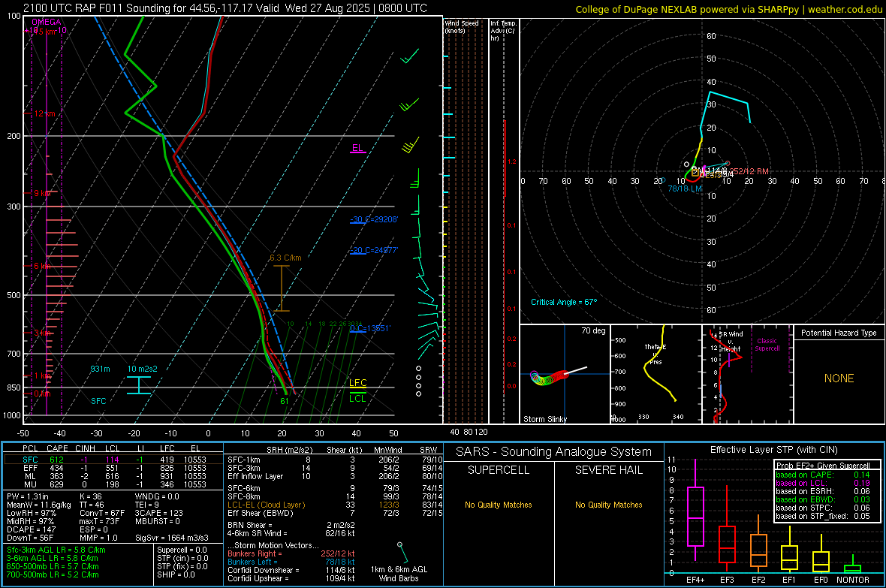Click the '700-500mb LR = 5.2 C/km' line
886x588 pixels.
click(53, 574)
